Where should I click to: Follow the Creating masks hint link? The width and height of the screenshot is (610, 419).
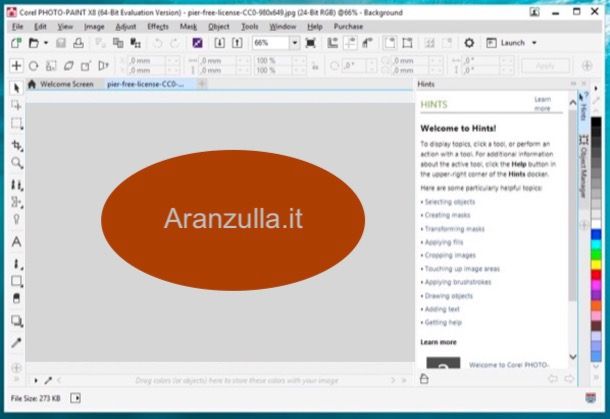click(x=447, y=215)
